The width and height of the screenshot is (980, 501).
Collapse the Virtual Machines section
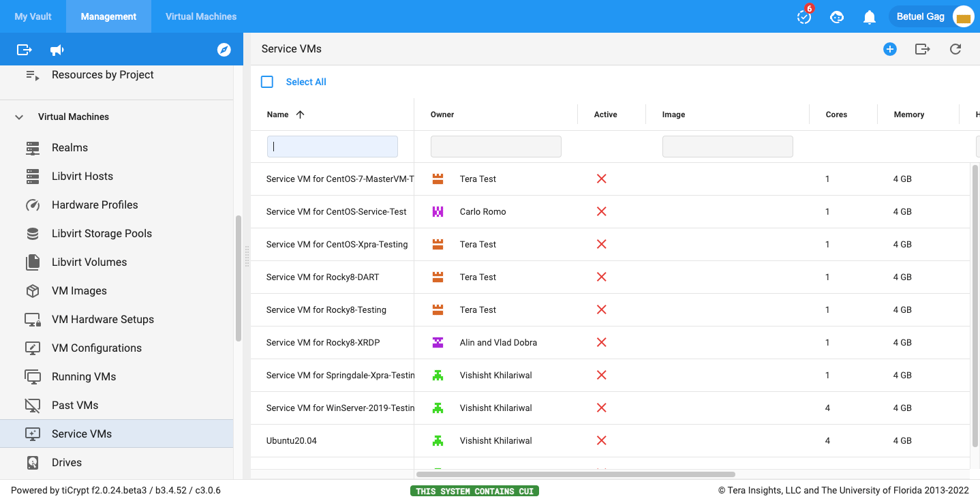point(19,117)
